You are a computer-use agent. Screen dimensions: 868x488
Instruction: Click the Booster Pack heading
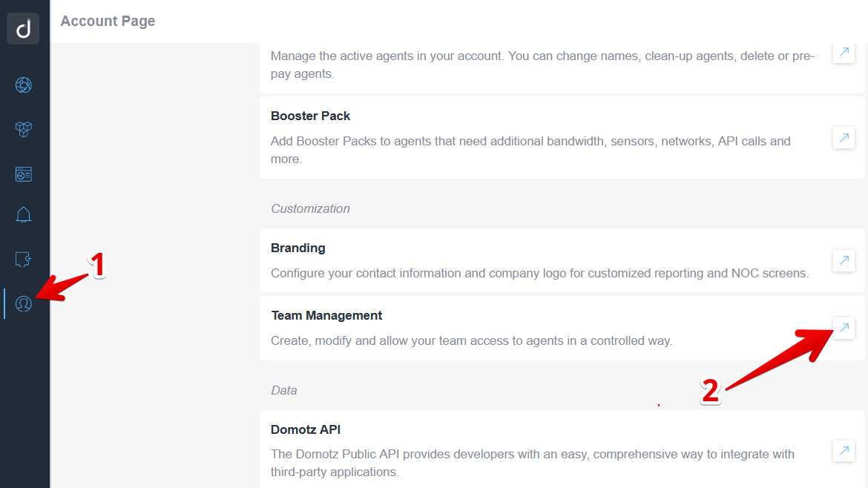[310, 116]
